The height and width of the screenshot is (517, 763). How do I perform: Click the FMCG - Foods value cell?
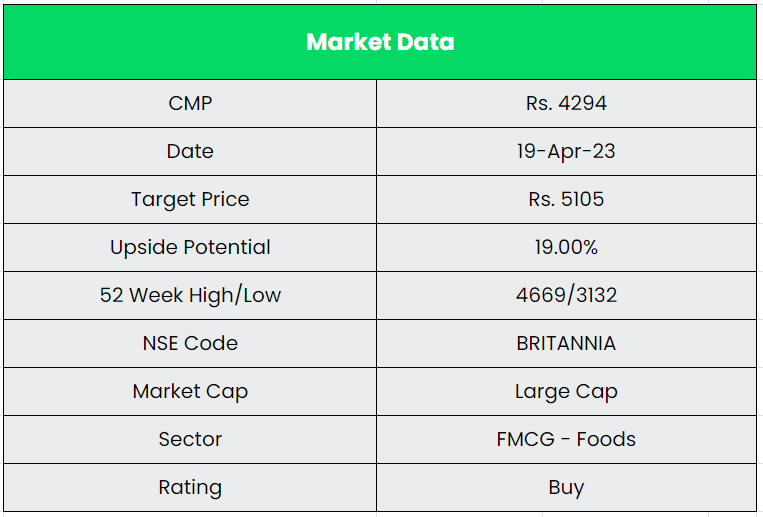[x=566, y=439]
